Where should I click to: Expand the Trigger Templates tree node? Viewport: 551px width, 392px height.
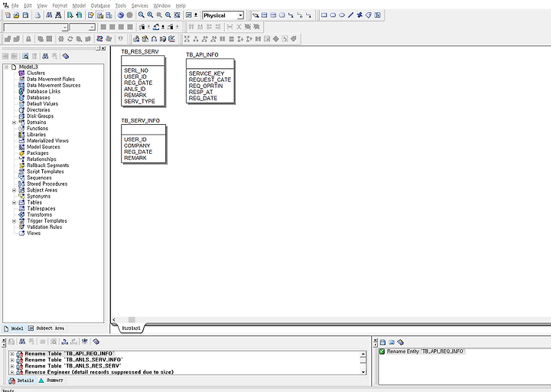(x=15, y=221)
